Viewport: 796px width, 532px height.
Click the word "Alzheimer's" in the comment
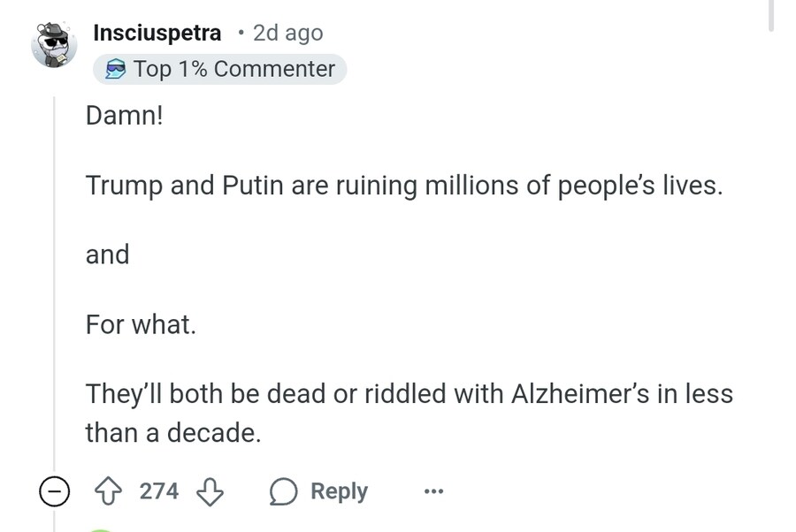point(579,393)
